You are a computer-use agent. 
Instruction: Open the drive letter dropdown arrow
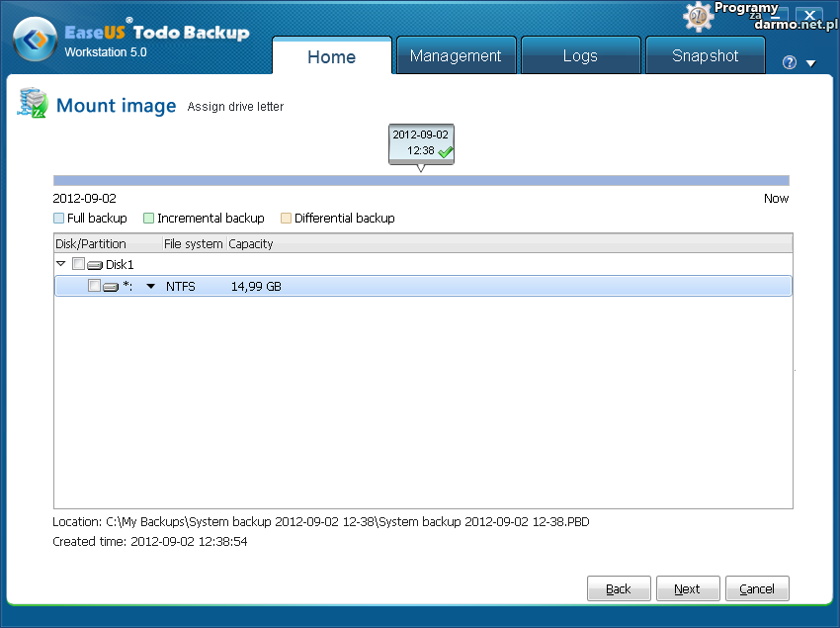pyautogui.click(x=151, y=287)
